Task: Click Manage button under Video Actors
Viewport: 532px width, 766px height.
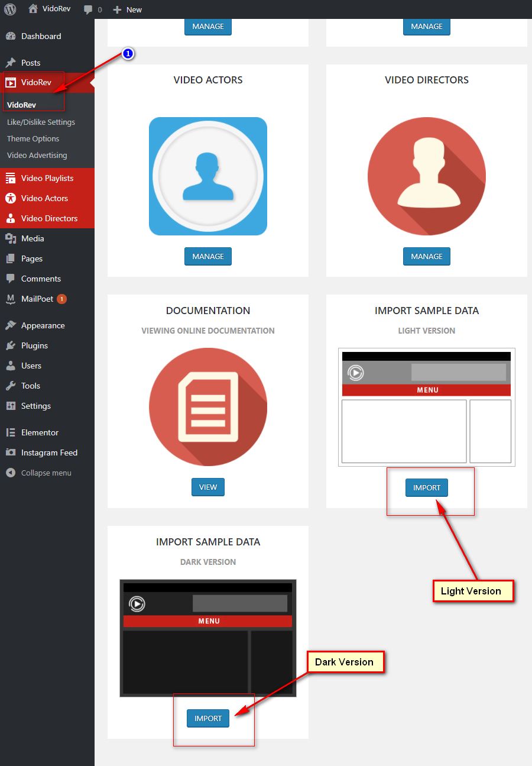Action: pos(208,257)
